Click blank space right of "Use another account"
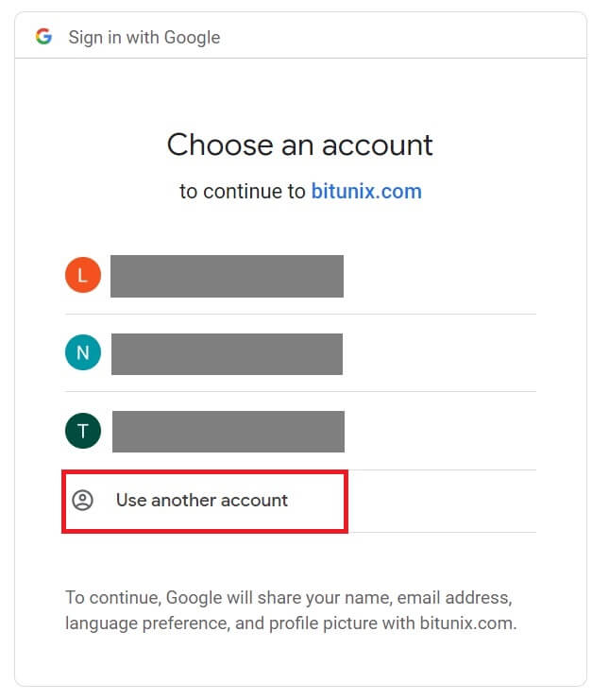Screen dimensions: 609x700 click(x=439, y=501)
